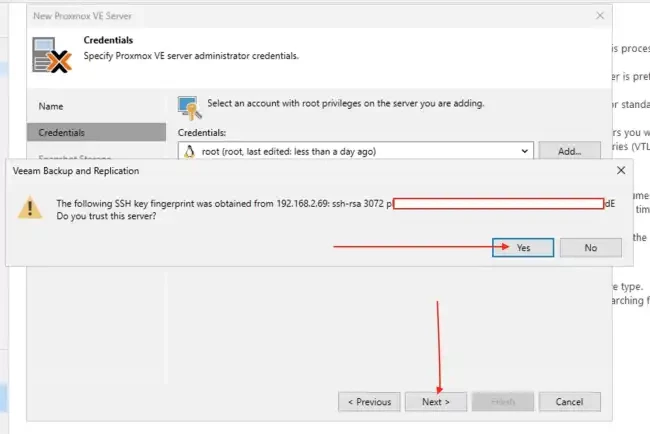Viewport: 650px width, 434px height.
Task: Confirm trust by clicking Yes
Action: (x=523, y=247)
